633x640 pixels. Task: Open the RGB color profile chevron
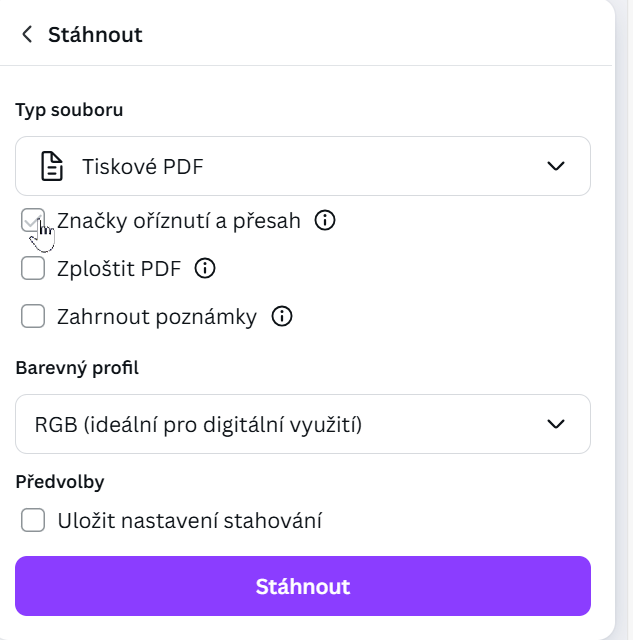(x=556, y=424)
